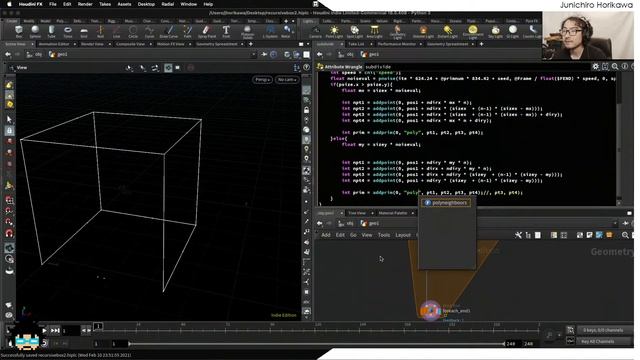Add a Sky Light
This screenshot has height=360, width=640.
click(x=495, y=31)
